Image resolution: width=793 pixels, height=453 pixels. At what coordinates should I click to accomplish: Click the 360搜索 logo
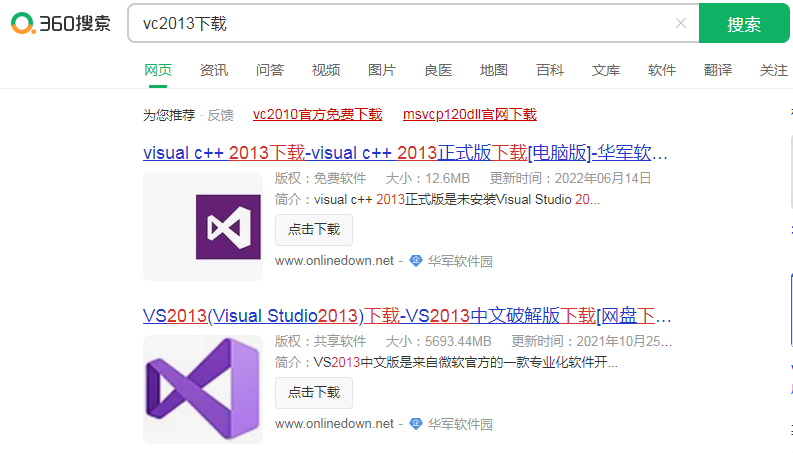tap(61, 23)
